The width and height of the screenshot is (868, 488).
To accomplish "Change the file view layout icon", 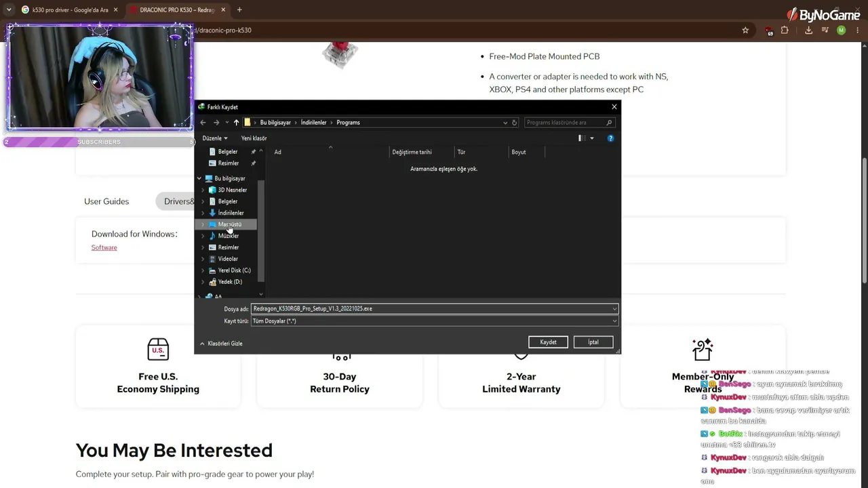I will click(x=582, y=138).
